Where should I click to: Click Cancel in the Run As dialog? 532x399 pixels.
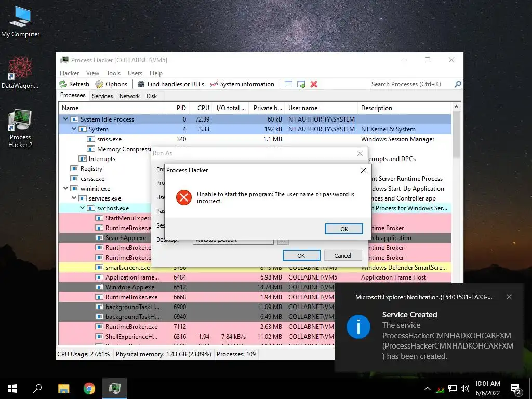343,256
